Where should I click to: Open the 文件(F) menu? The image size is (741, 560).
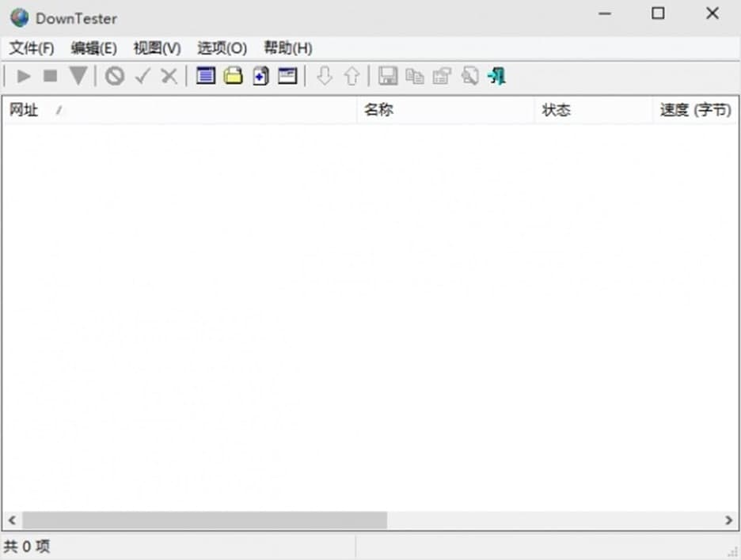[32, 48]
